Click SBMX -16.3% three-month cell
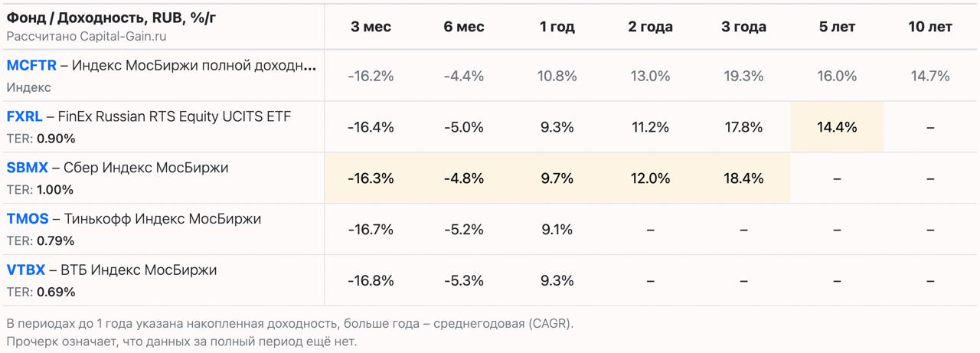The height and width of the screenshot is (353, 980). [371, 178]
